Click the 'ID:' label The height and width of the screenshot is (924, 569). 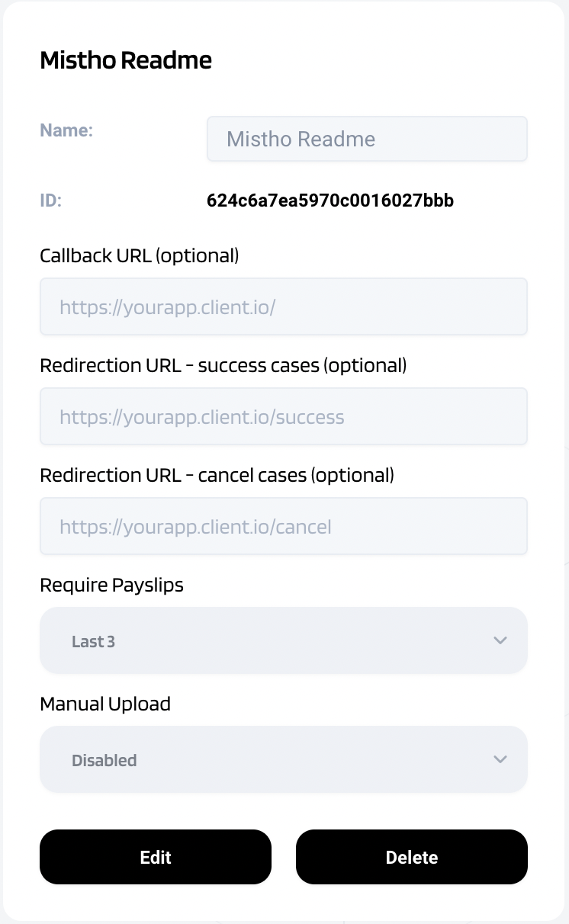[x=50, y=201]
